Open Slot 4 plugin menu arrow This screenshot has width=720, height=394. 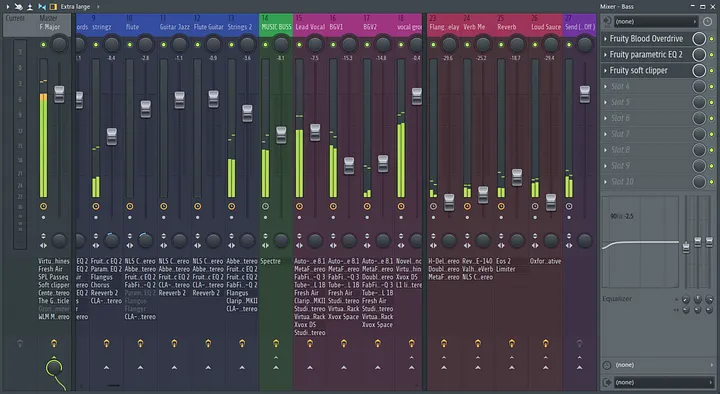pyautogui.click(x=605, y=86)
